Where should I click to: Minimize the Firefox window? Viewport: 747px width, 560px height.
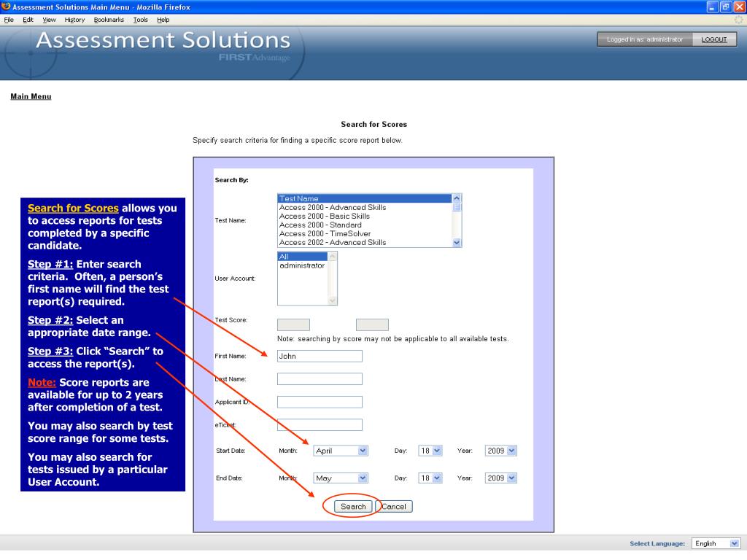[x=712, y=7]
